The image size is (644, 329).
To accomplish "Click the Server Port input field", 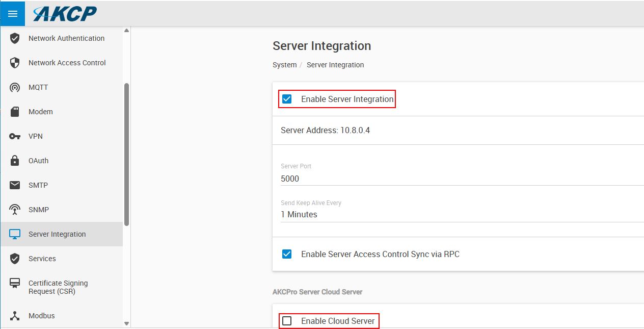I will click(x=459, y=179).
